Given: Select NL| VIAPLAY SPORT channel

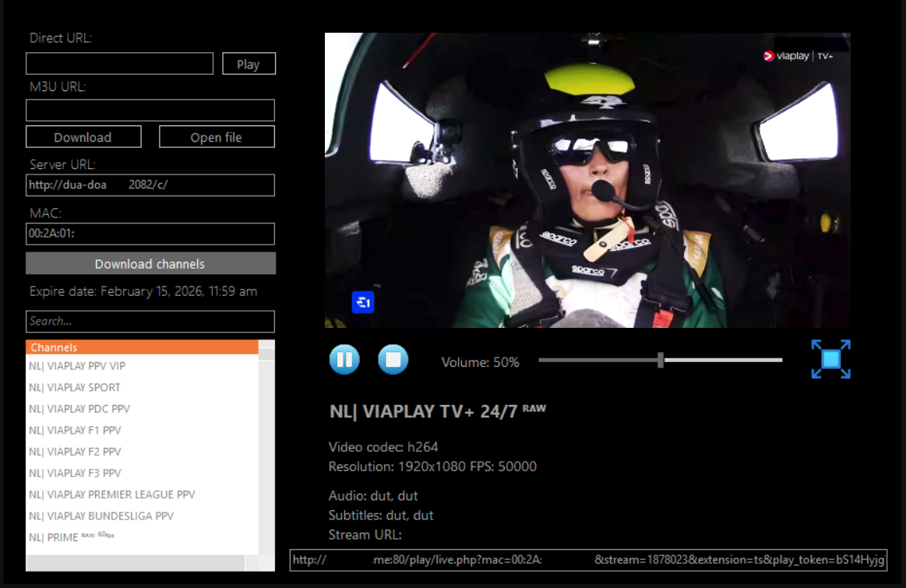Looking at the screenshot, I should coord(76,387).
